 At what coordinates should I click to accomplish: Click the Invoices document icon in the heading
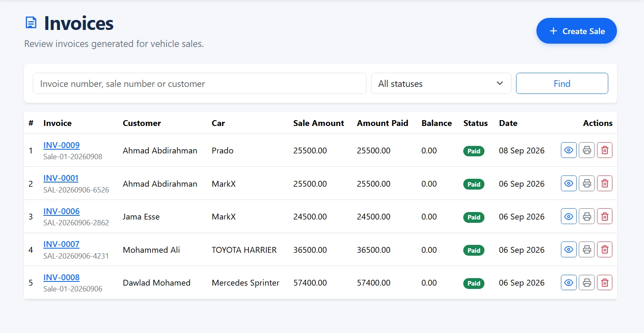click(x=31, y=22)
